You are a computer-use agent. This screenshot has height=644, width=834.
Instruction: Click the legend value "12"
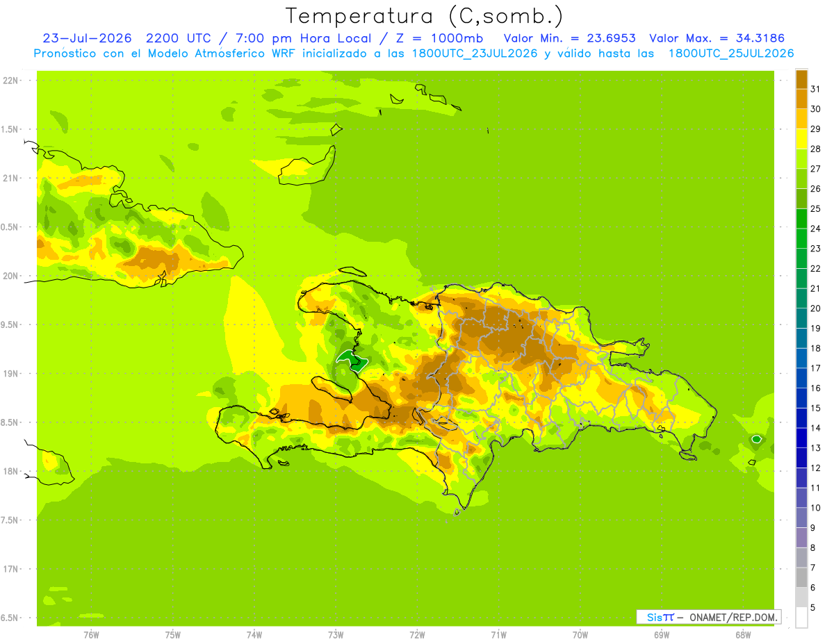pyautogui.click(x=816, y=468)
